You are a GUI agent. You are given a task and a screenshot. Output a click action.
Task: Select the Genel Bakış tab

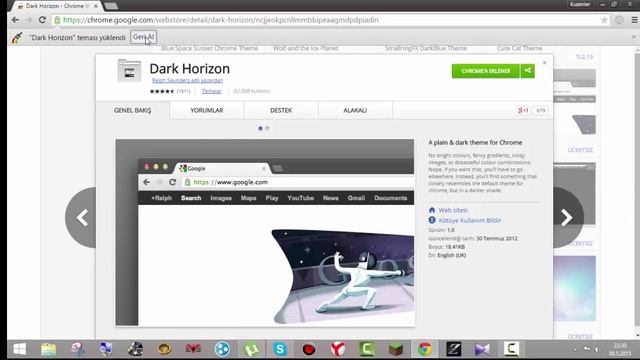133,110
